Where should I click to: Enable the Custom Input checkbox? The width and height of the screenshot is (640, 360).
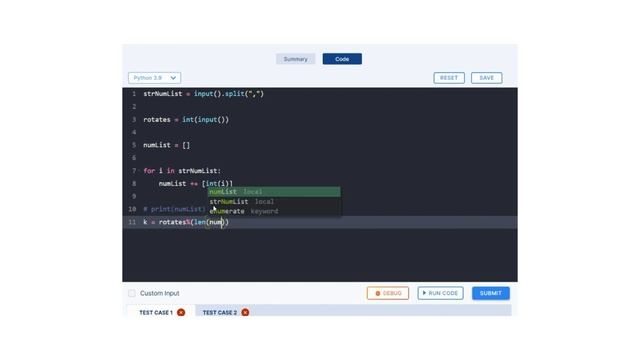pyautogui.click(x=132, y=293)
